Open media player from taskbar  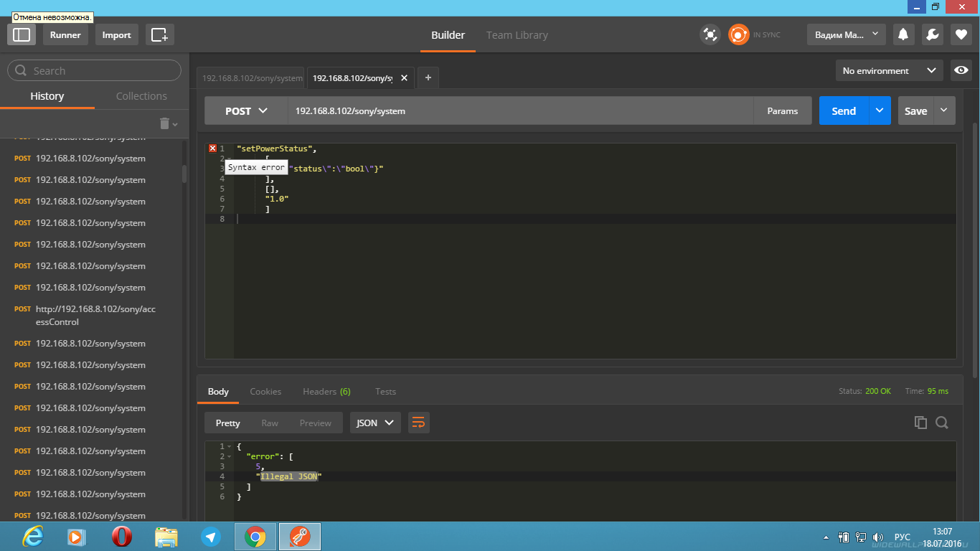(77, 537)
